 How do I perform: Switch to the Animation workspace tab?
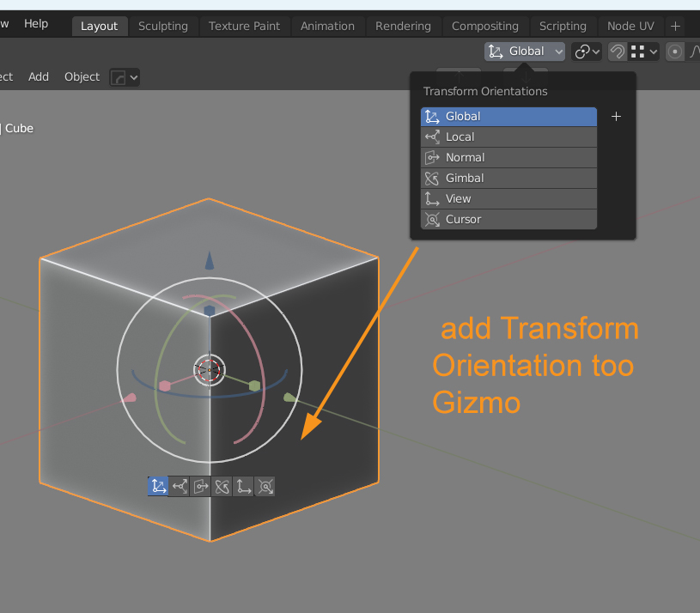[328, 27]
